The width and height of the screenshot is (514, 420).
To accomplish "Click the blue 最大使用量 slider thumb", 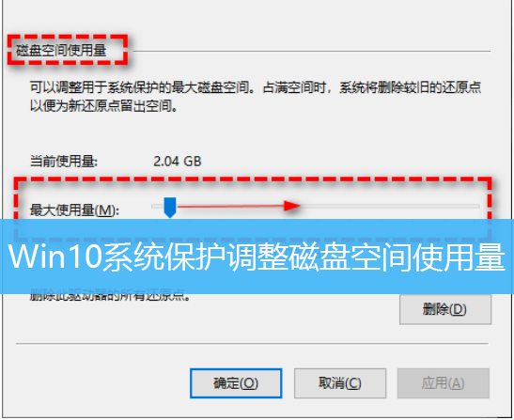I will tap(170, 208).
